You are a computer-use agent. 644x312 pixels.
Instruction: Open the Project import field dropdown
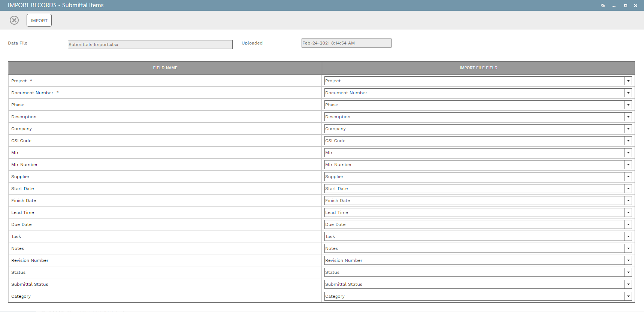click(x=628, y=81)
